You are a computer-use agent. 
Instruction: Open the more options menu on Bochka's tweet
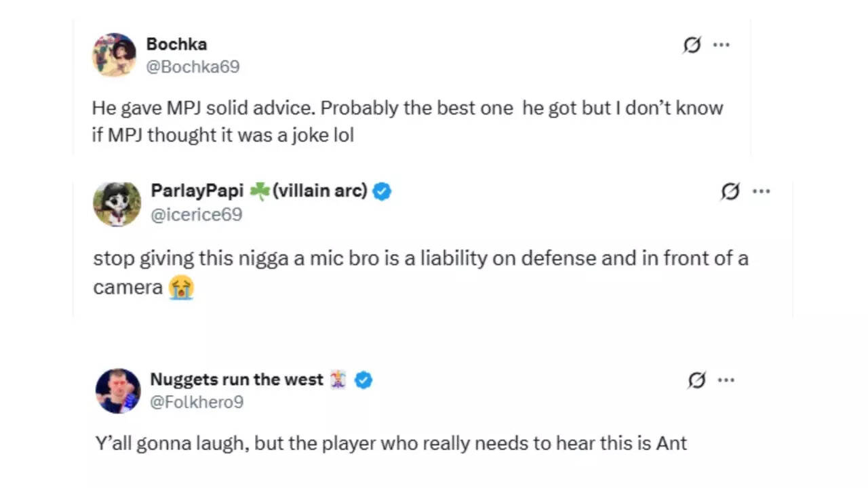pyautogui.click(x=721, y=45)
